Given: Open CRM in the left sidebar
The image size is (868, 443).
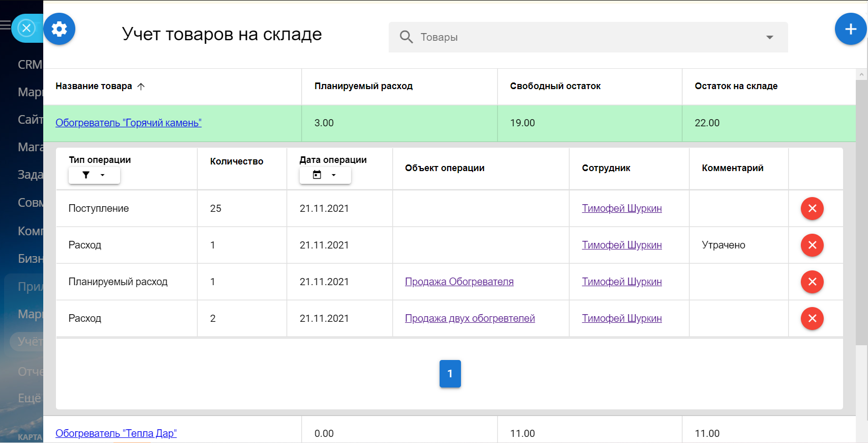Looking at the screenshot, I should tap(30, 65).
